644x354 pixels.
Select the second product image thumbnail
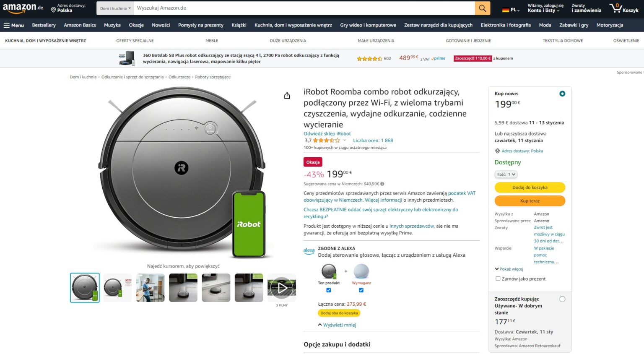coord(117,287)
